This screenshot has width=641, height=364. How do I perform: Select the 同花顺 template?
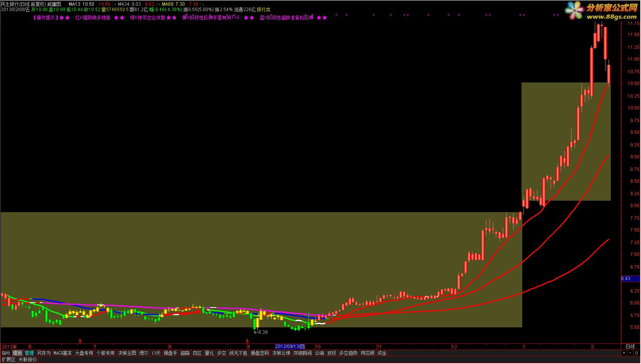(x=367, y=353)
